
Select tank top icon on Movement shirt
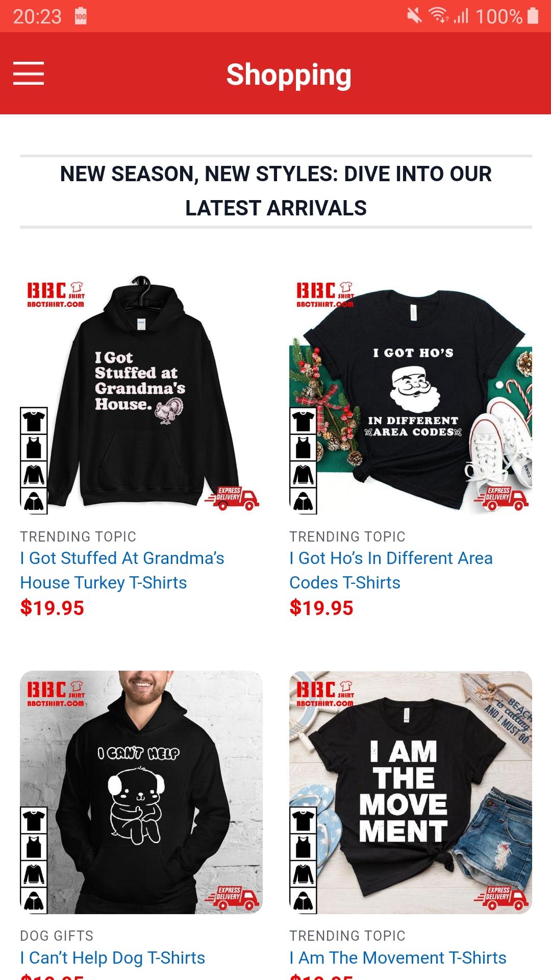303,847
